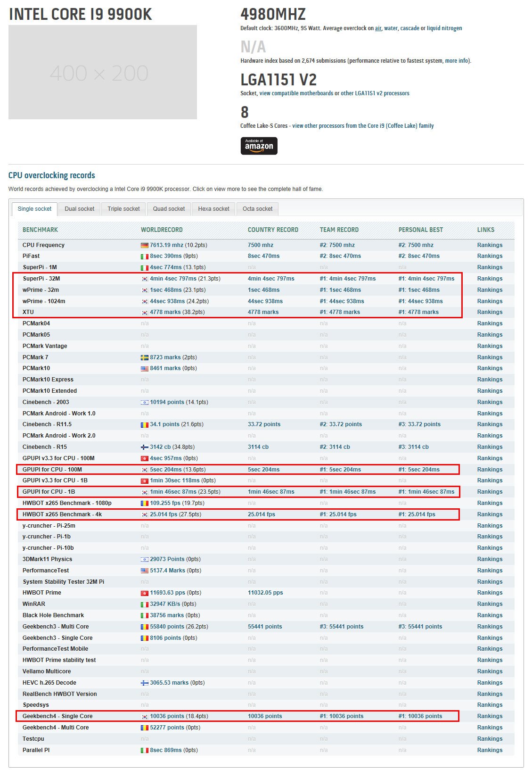
Task: Click the 400 × 200 placeholder image
Action: pos(103,72)
